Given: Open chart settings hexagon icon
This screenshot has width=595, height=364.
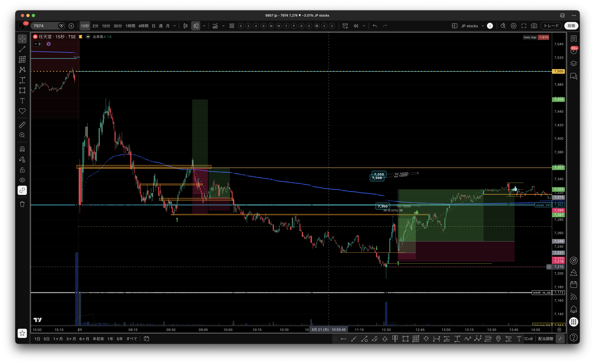Looking at the screenshot, I should click(x=514, y=26).
